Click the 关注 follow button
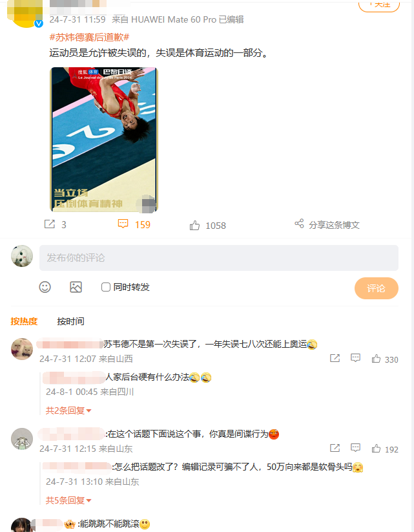This screenshot has height=532, width=414. 379,5
